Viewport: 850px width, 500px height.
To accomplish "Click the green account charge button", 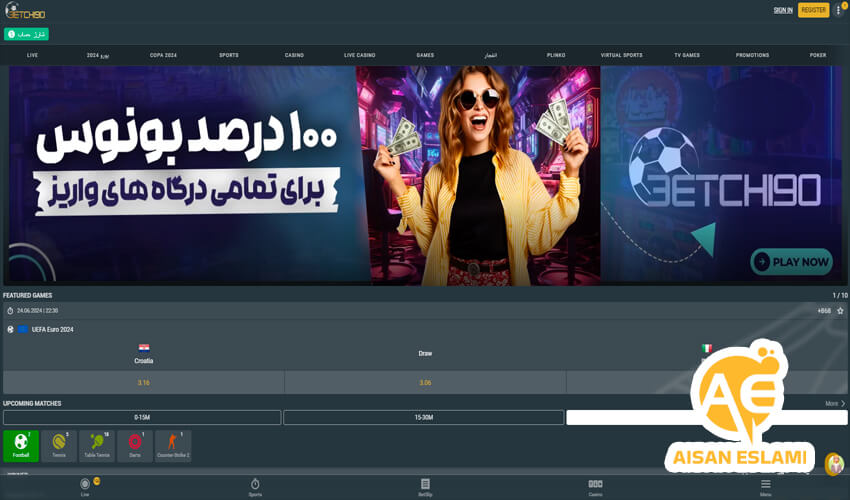I will point(26,34).
